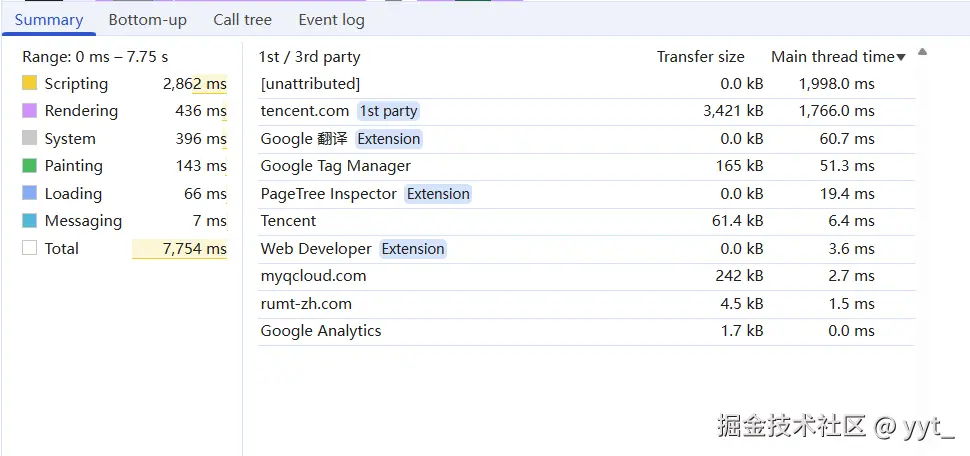Click the blue Loading color swatch
This screenshot has width=970, height=456.
pos(29,194)
